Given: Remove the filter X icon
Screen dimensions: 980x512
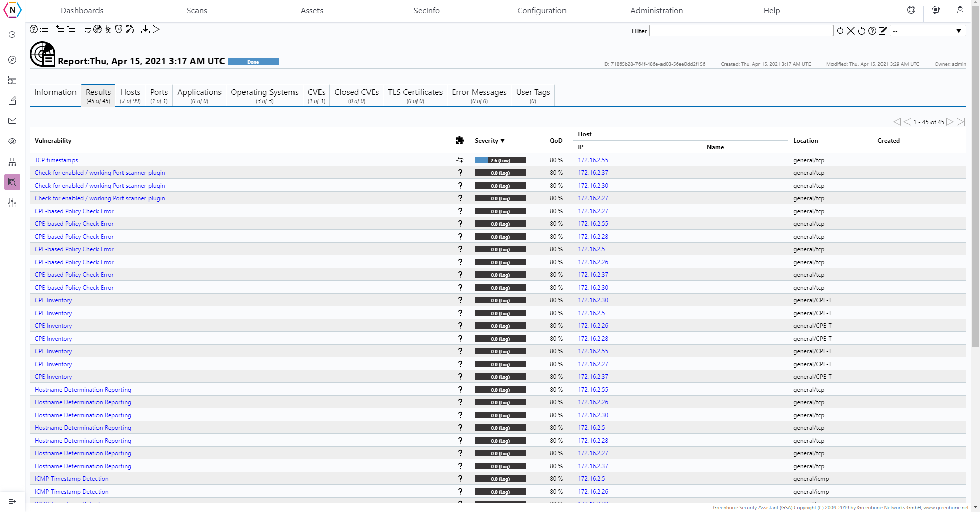Looking at the screenshot, I should 851,31.
